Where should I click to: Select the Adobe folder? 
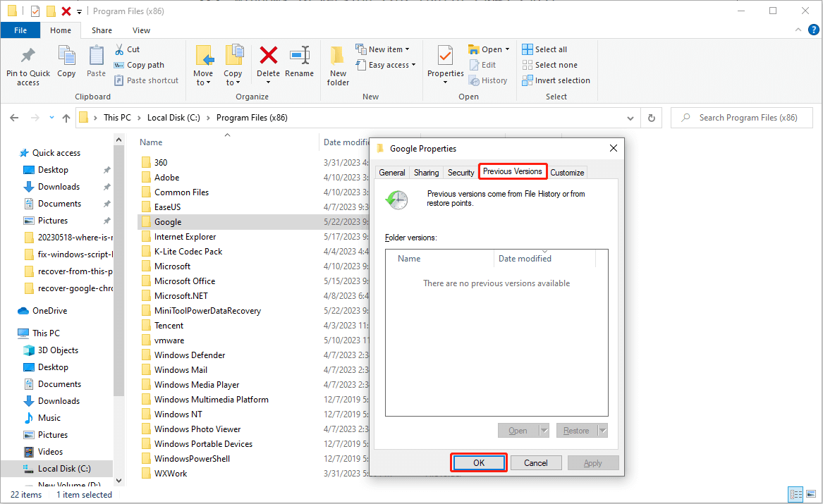(166, 178)
